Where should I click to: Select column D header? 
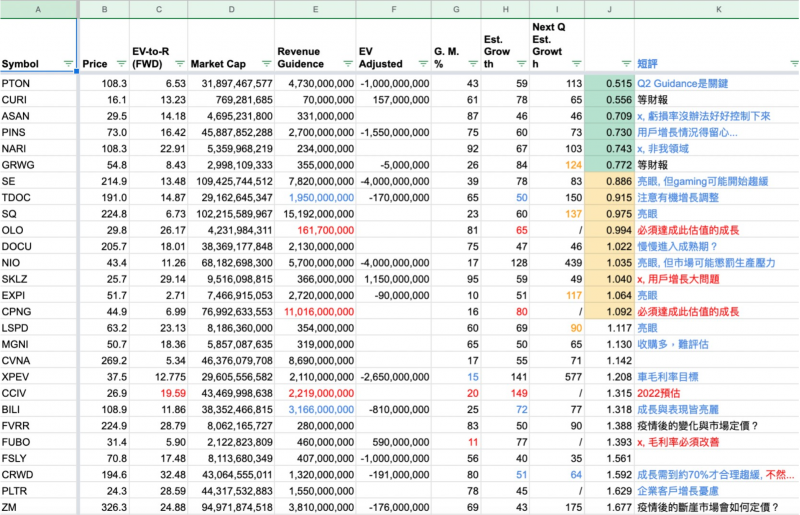[231, 9]
